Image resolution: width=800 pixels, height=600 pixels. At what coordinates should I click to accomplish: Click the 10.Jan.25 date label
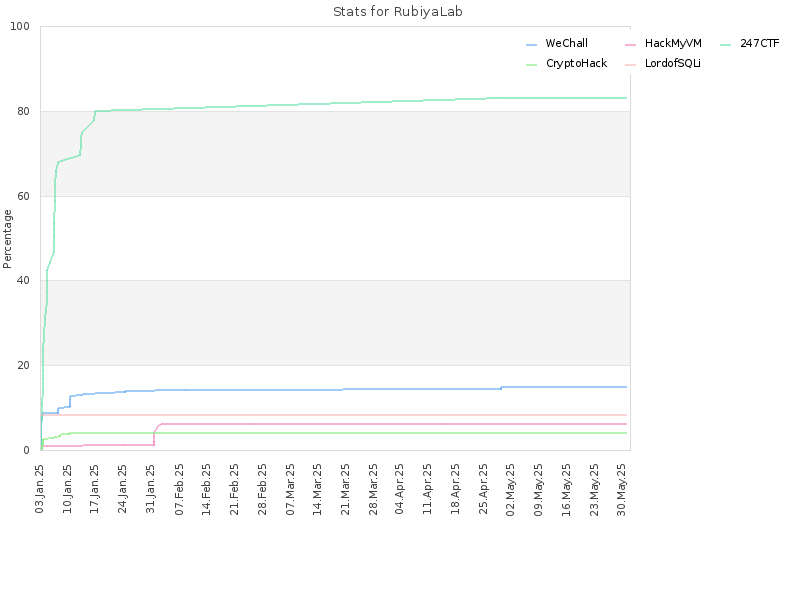point(67,489)
